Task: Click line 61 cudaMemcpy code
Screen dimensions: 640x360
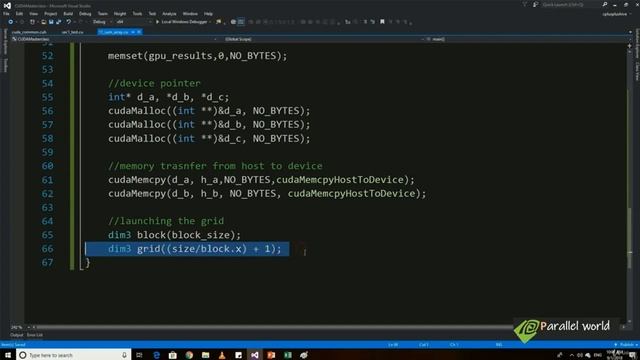Action: point(261,180)
